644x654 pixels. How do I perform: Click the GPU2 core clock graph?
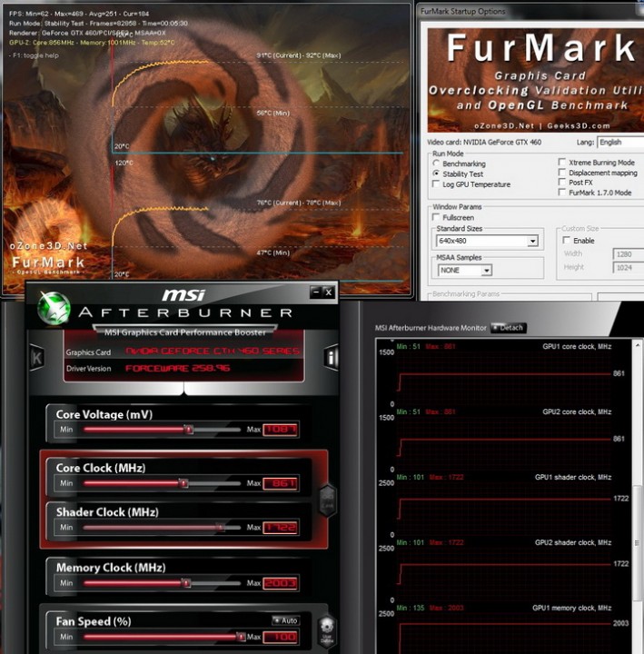[x=504, y=438]
